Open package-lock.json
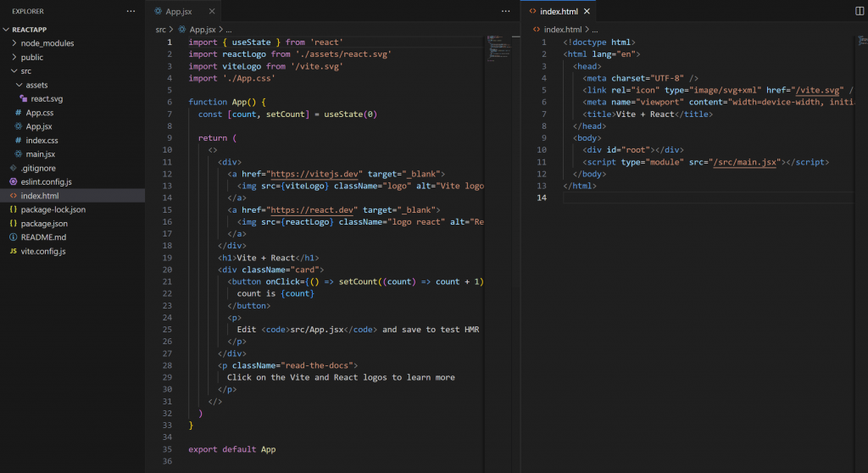The height and width of the screenshot is (473, 868). click(73, 209)
